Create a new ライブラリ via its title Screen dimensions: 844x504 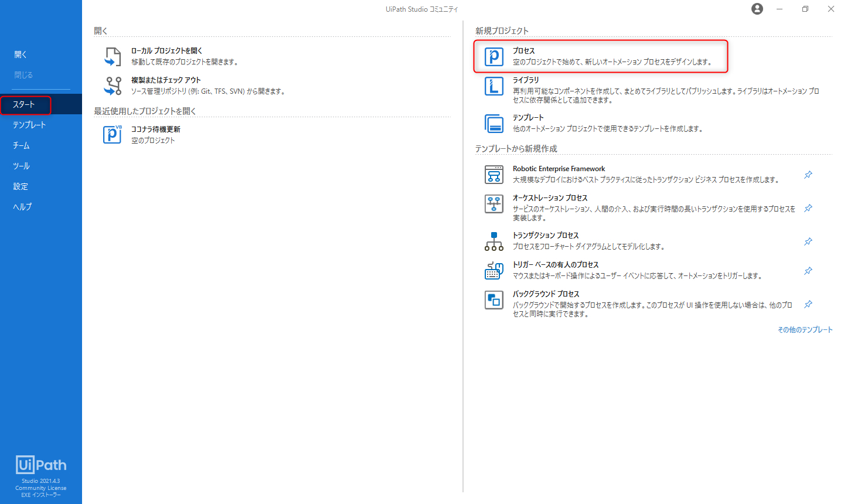(526, 80)
